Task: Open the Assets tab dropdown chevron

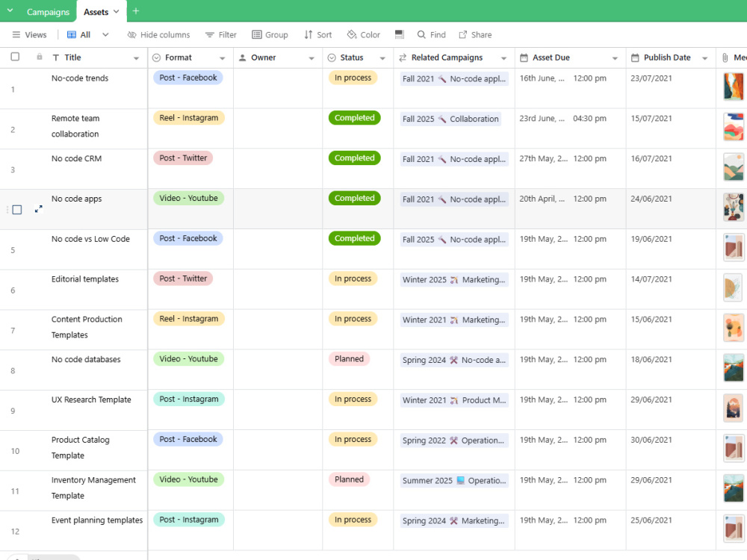Action: point(117,11)
